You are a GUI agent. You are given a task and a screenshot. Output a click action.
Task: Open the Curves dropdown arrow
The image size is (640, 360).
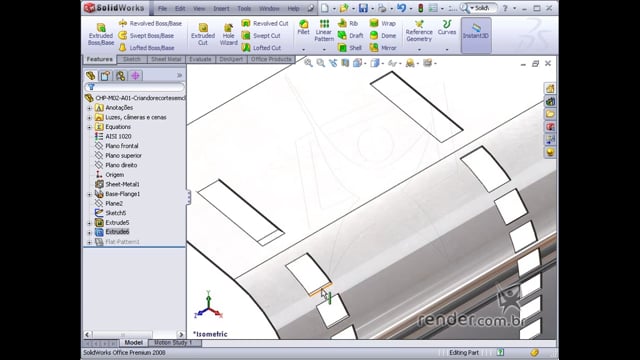[447, 50]
